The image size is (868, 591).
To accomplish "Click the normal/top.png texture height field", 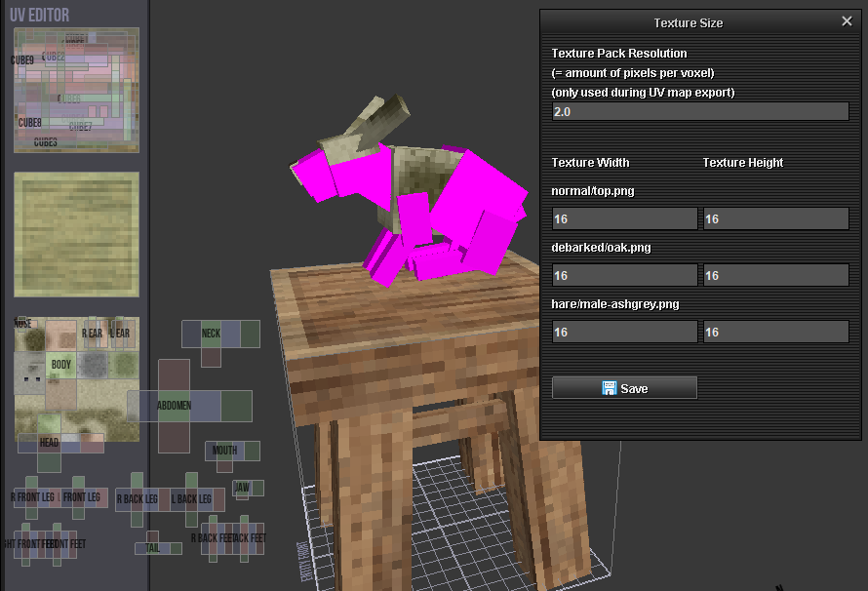I will coord(775,219).
